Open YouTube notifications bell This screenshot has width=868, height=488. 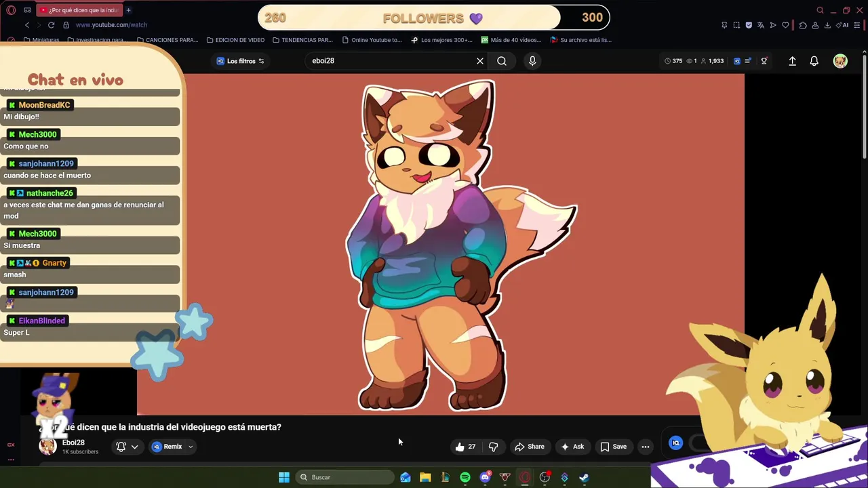coord(814,61)
